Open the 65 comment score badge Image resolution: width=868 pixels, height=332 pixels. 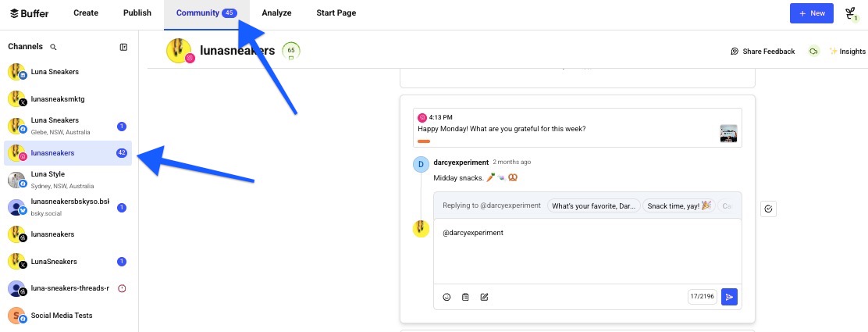(291, 51)
